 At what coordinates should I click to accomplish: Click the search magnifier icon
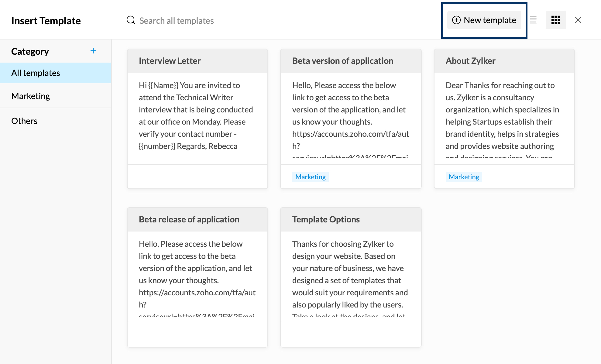[131, 20]
